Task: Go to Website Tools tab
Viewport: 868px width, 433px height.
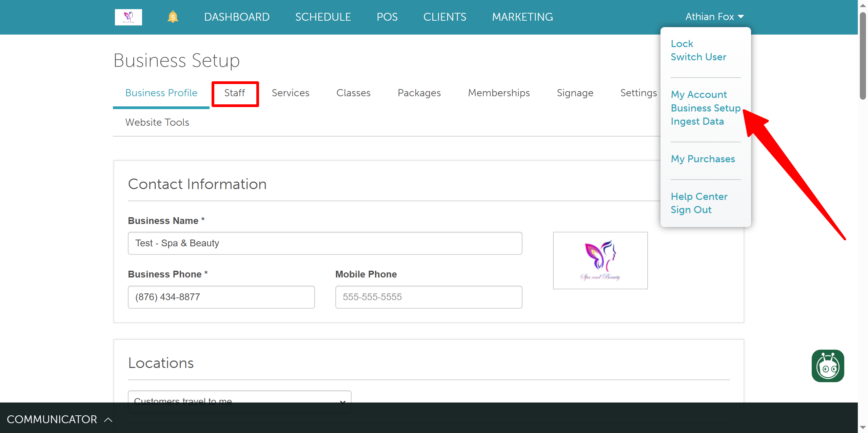Action: 157,122
